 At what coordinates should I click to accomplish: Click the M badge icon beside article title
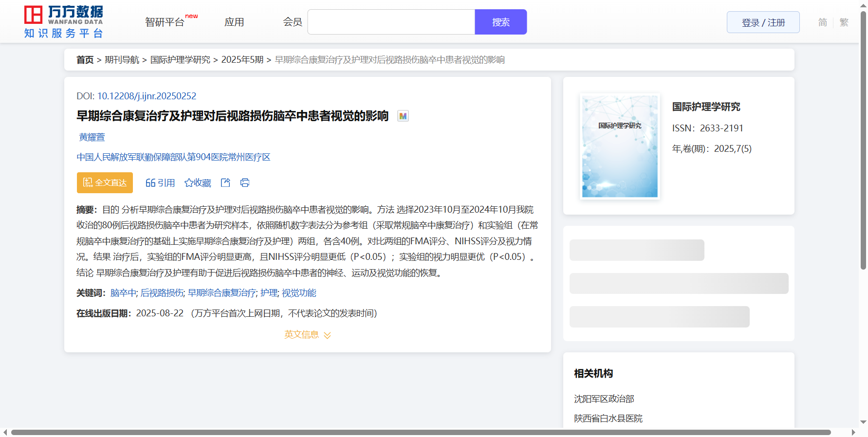[x=403, y=116]
